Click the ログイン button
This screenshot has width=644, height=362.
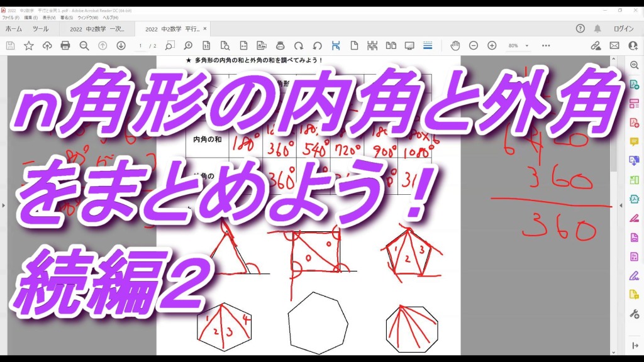coord(623,29)
